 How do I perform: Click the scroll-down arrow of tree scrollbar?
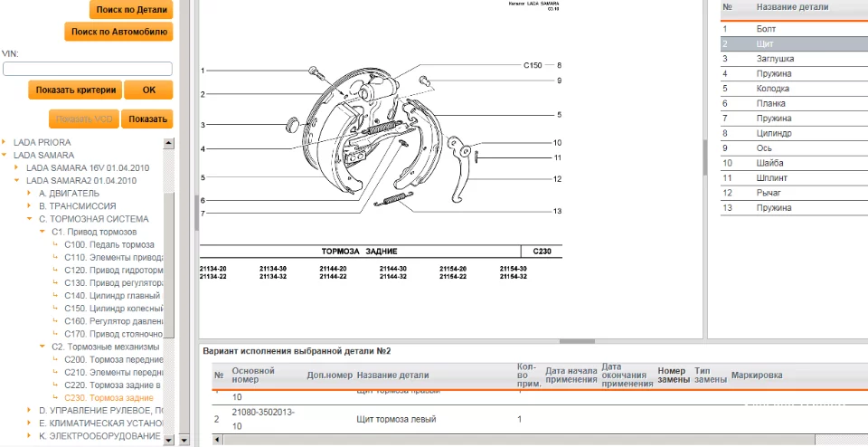169,440
